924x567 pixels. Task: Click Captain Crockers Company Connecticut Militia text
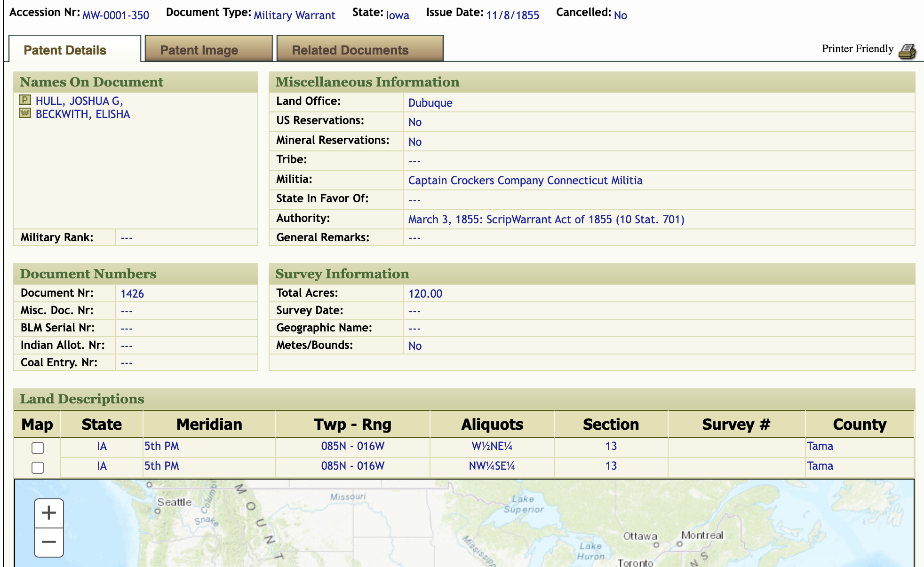(x=525, y=181)
